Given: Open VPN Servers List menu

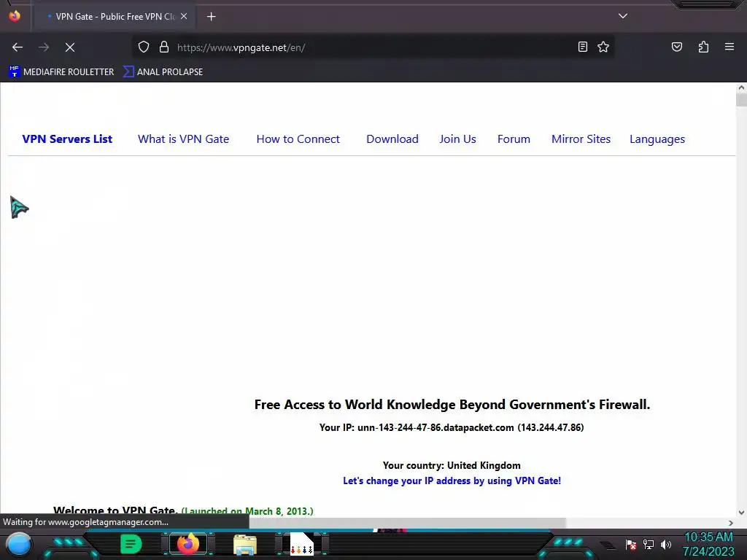Looking at the screenshot, I should [67, 139].
